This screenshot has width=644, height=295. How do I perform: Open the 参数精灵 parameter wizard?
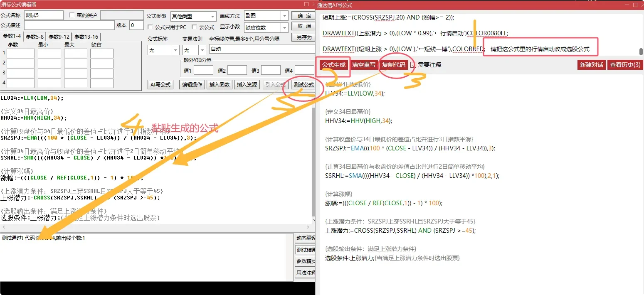click(x=304, y=261)
